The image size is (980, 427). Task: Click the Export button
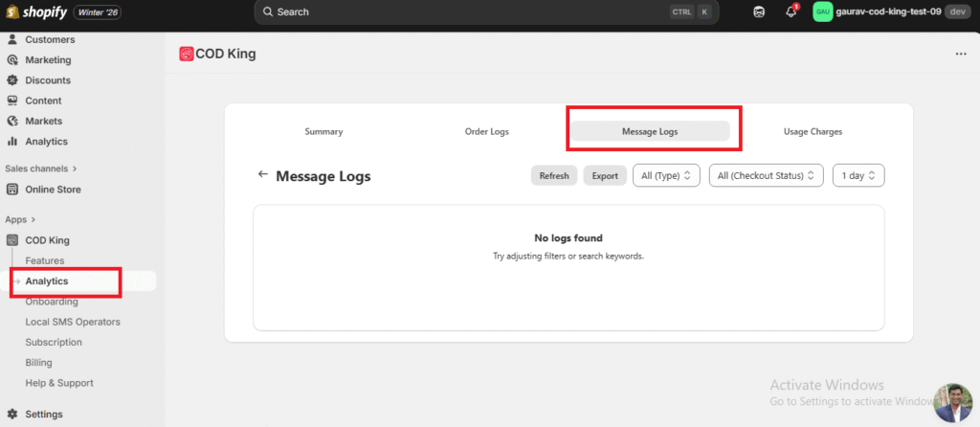click(605, 176)
